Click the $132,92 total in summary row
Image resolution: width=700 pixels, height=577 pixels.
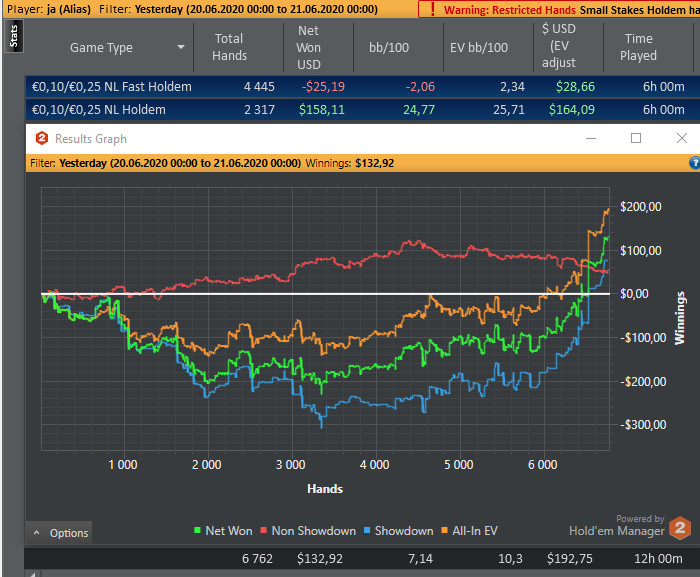pyautogui.click(x=320, y=558)
